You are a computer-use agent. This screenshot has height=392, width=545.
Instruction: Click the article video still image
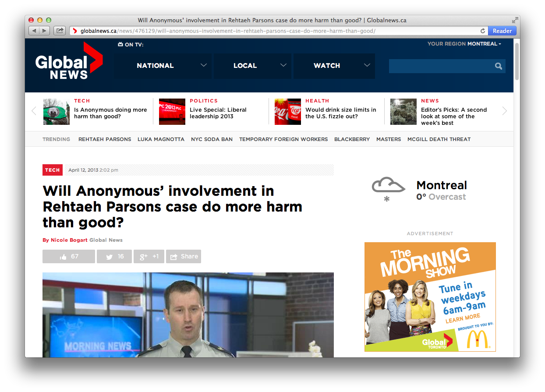188,315
